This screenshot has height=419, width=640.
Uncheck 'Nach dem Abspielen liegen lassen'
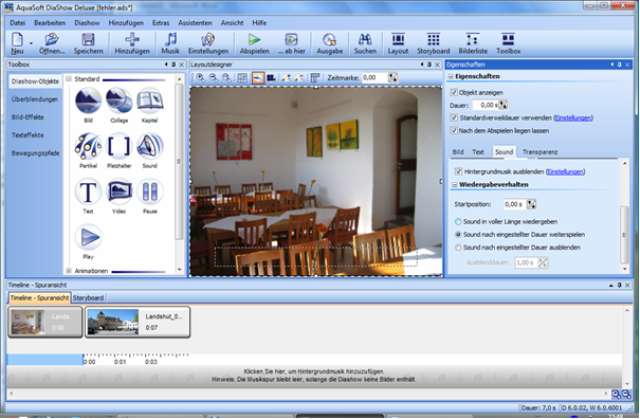pyautogui.click(x=455, y=130)
